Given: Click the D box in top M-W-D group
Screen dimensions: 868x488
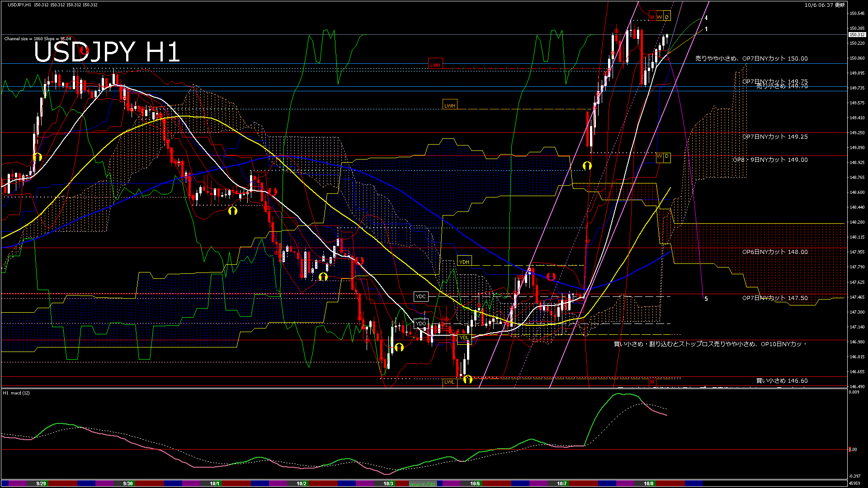Looking at the screenshot, I should point(666,17).
